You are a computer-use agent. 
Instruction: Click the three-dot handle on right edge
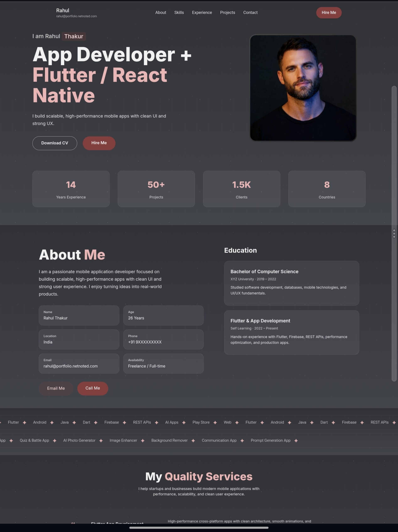coord(394,234)
